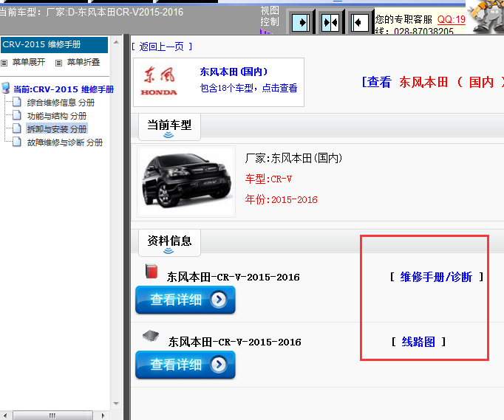Click the mechanic mascot icon at top right
The width and height of the screenshot is (504, 420).
click(486, 17)
